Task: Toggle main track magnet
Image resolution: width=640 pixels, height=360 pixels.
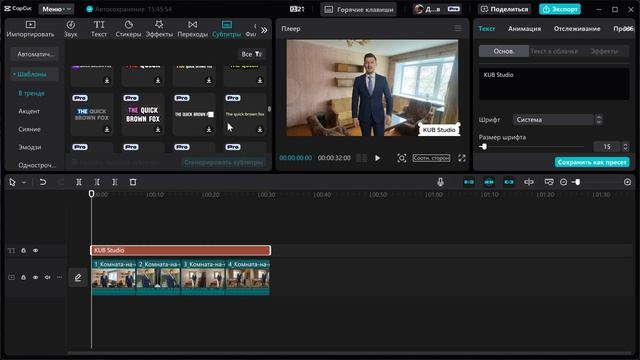Action: tap(469, 182)
